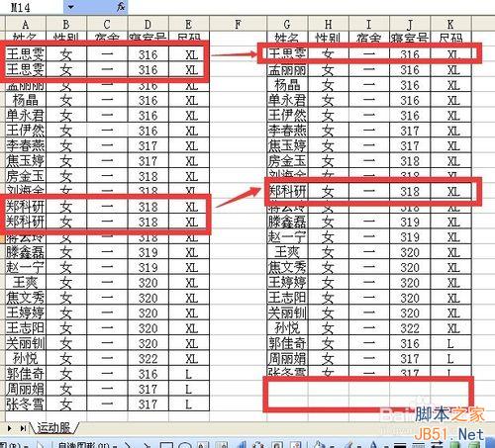Select column K header
495x448 pixels.
click(x=451, y=25)
